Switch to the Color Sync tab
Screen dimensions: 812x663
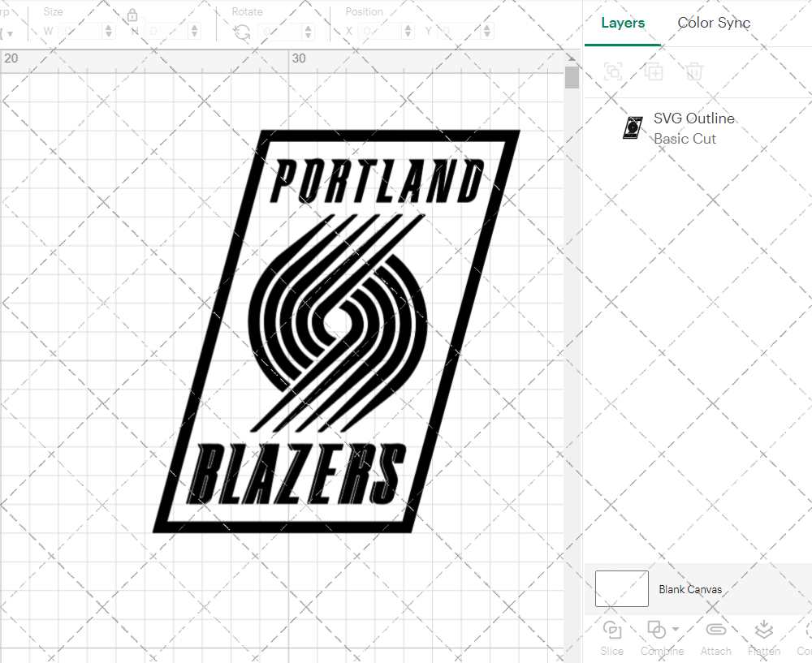714,23
